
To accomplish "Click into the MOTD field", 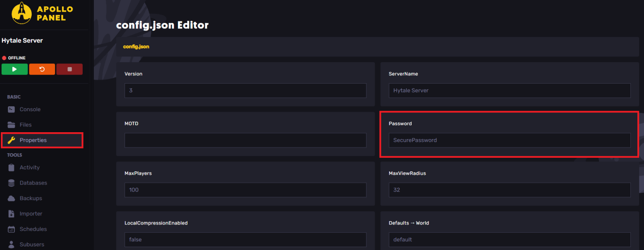I will pyautogui.click(x=245, y=140).
